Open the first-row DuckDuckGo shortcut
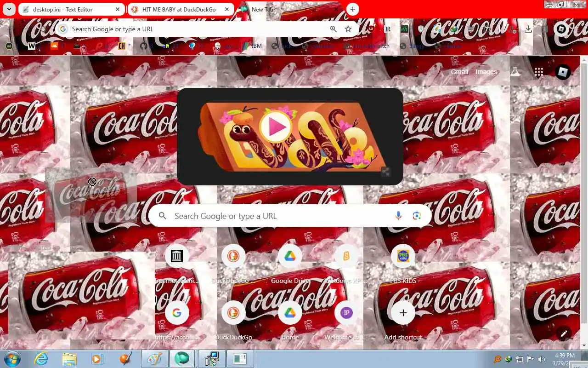 233,264
